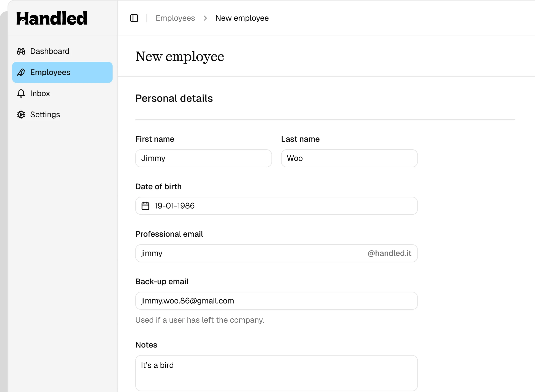Go to Inbox in the sidebar
The width and height of the screenshot is (535, 392).
click(x=40, y=93)
